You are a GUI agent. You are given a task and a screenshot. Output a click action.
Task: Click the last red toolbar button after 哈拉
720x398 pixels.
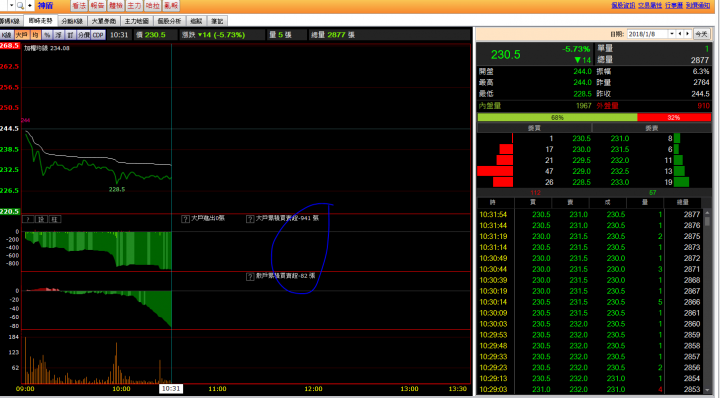[x=171, y=6]
